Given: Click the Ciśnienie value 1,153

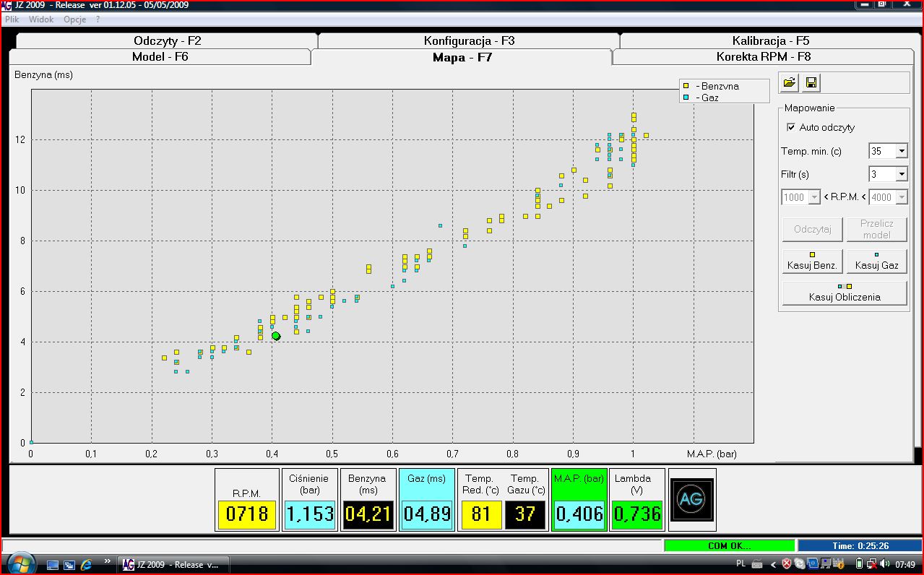Looking at the screenshot, I should (311, 514).
